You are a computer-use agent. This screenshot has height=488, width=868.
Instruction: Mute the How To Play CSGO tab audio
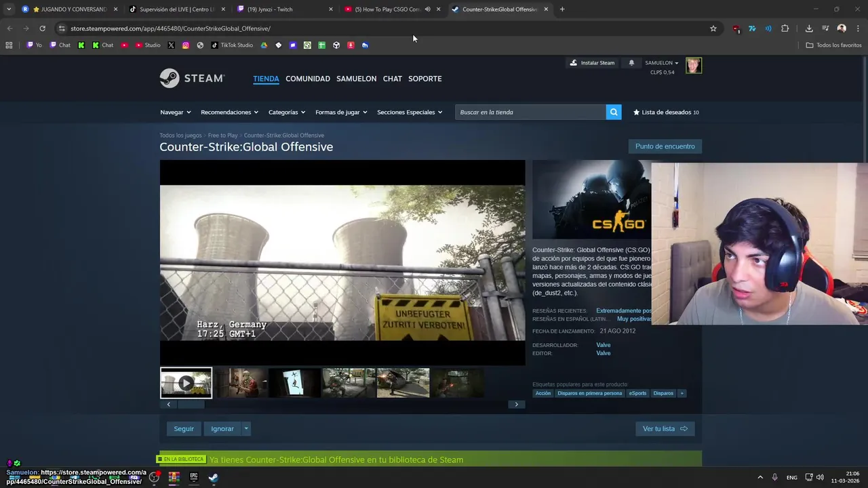click(427, 9)
